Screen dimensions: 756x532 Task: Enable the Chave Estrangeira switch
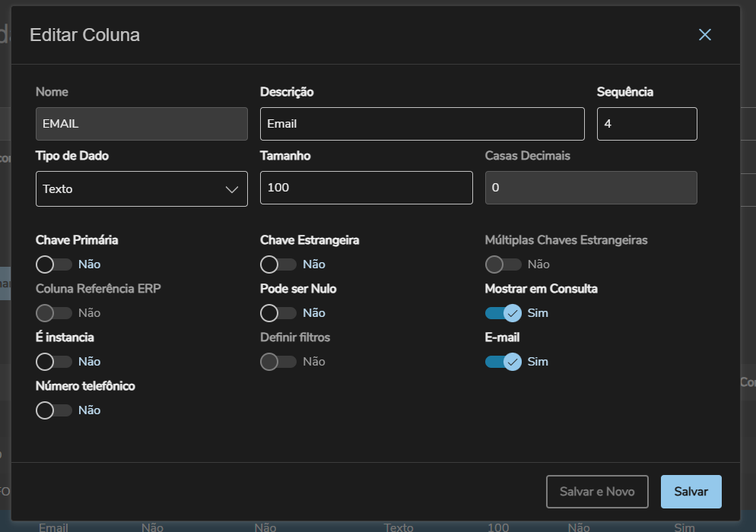click(x=278, y=264)
